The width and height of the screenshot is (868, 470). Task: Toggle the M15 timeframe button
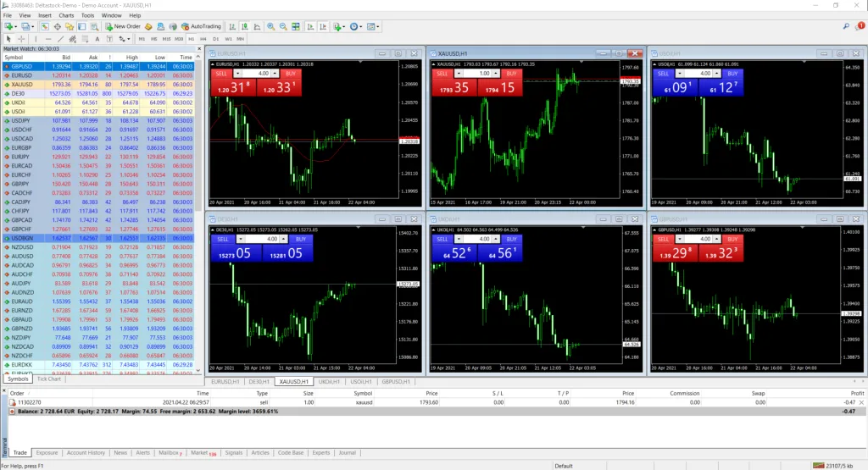(x=166, y=39)
